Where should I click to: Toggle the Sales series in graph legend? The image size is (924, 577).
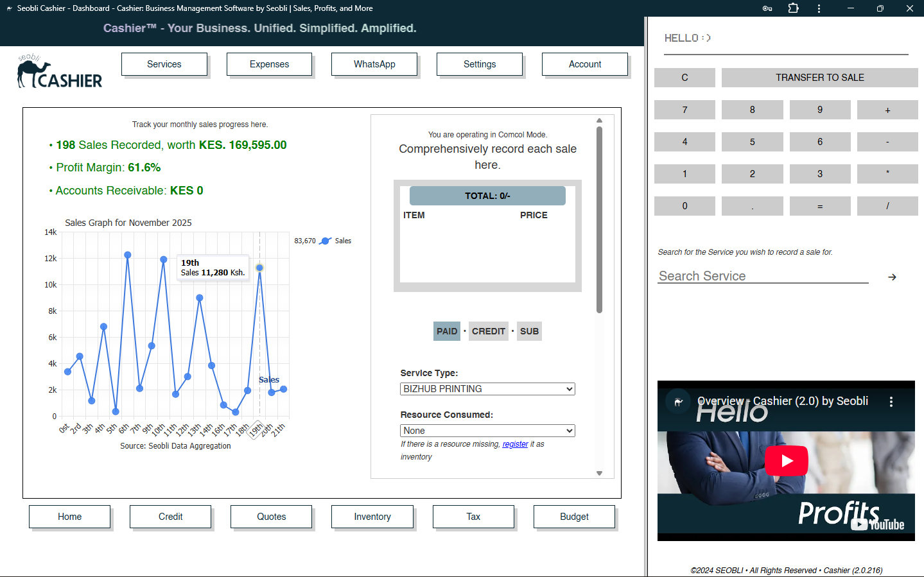coord(335,241)
